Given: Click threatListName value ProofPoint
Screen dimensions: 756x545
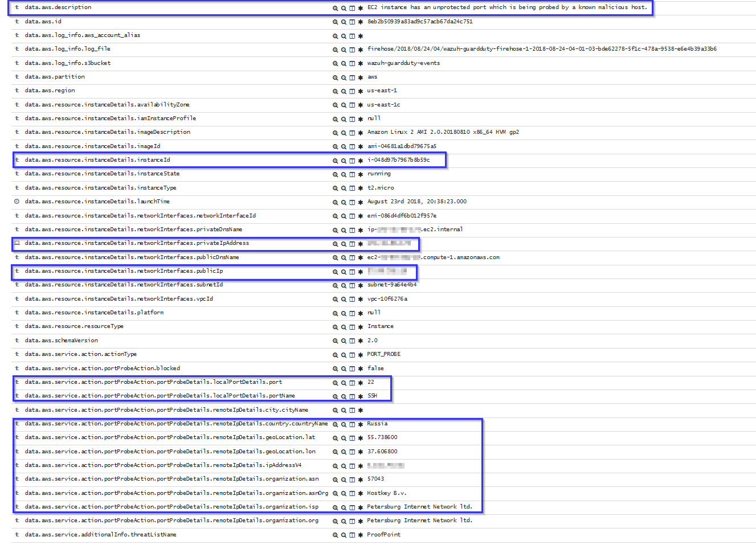Looking at the screenshot, I should point(384,535).
